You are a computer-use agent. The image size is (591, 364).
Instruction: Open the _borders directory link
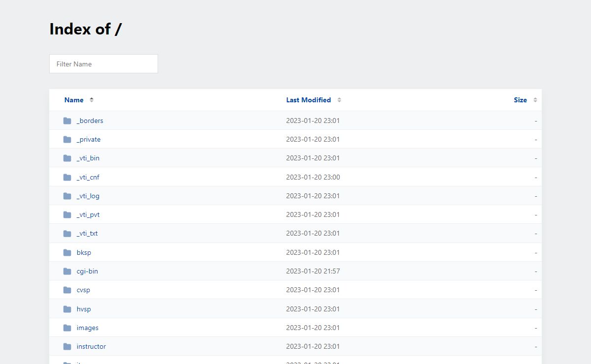[x=90, y=121]
